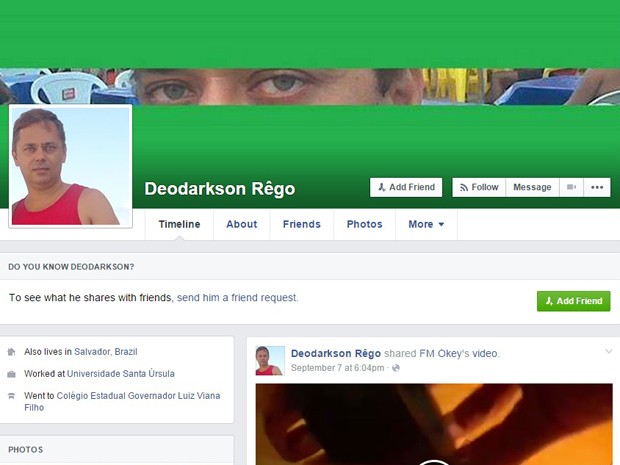The width and height of the screenshot is (620, 465).
Task: Open the Salvador, Brazil link
Action: point(106,352)
